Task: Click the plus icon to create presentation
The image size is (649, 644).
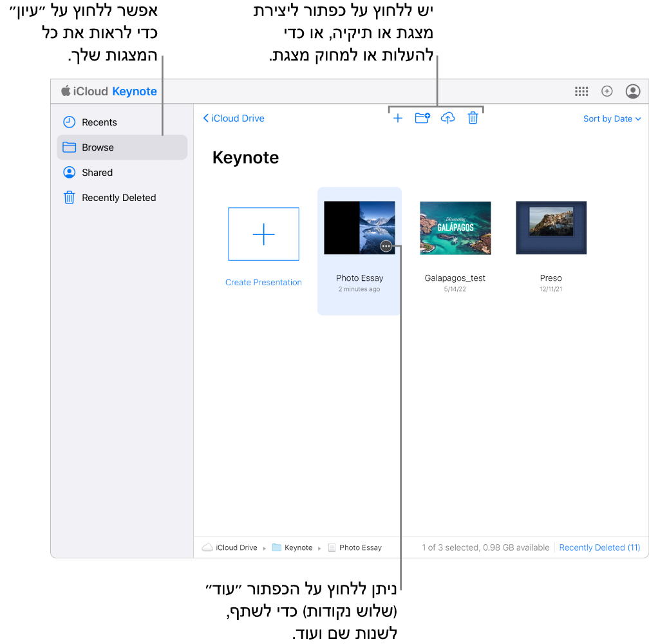Action: point(397,118)
